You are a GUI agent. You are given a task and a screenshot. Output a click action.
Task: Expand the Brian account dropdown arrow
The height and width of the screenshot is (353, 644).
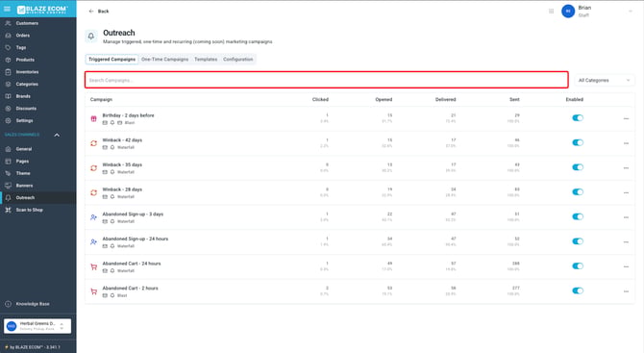631,12
